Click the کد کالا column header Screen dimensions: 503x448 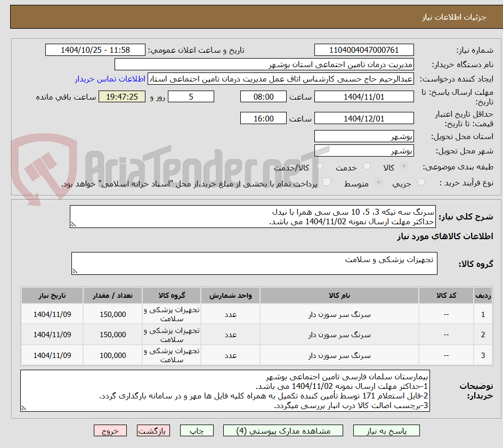[x=446, y=295]
